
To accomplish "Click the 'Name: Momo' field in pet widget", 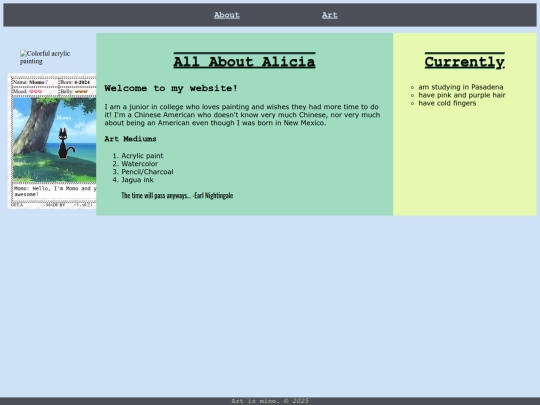I will [x=34, y=82].
